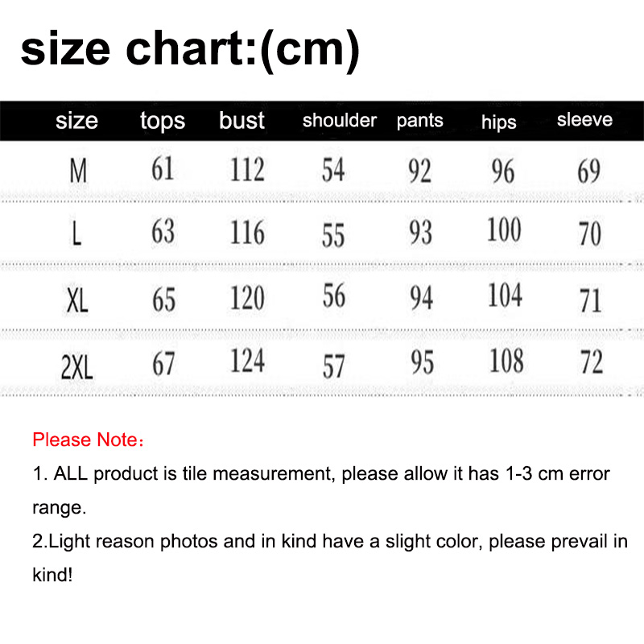Select the "sleeve" column header
The height and width of the screenshot is (644, 644).
[584, 120]
